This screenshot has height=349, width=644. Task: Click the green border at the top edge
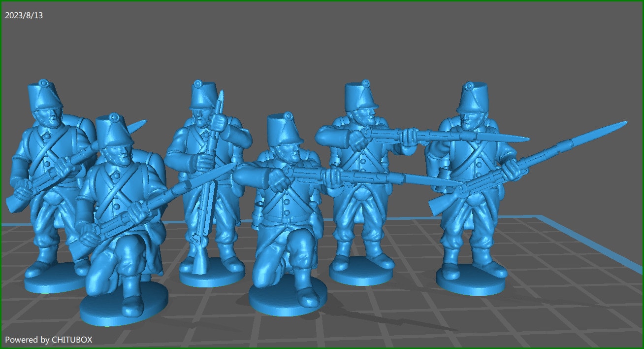coord(322,1)
